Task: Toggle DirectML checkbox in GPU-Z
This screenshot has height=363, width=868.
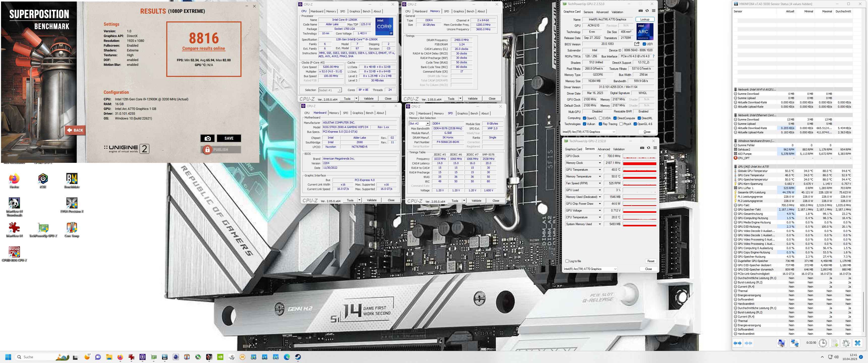Action: (x=639, y=118)
